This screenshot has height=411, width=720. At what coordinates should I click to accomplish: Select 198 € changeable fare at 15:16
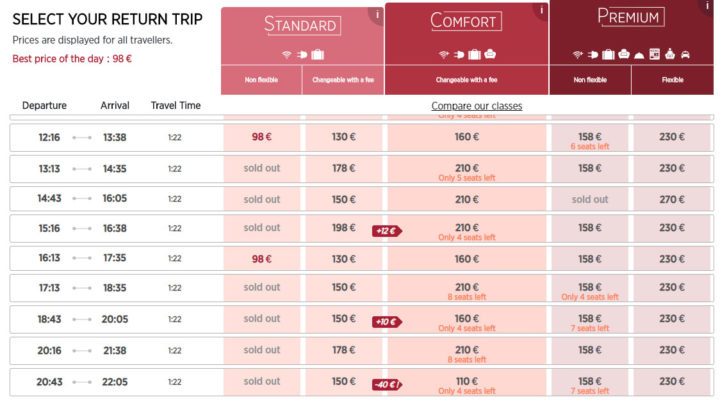(x=343, y=228)
